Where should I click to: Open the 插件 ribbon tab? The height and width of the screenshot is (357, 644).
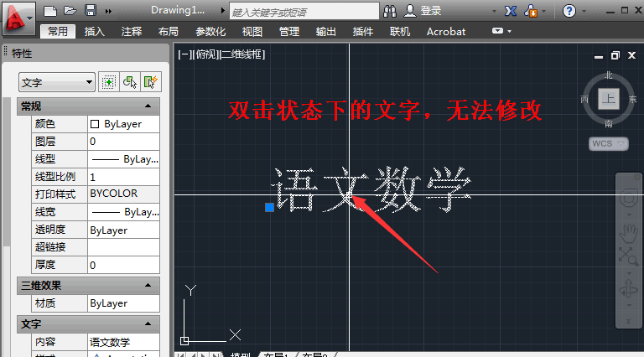coord(363,32)
